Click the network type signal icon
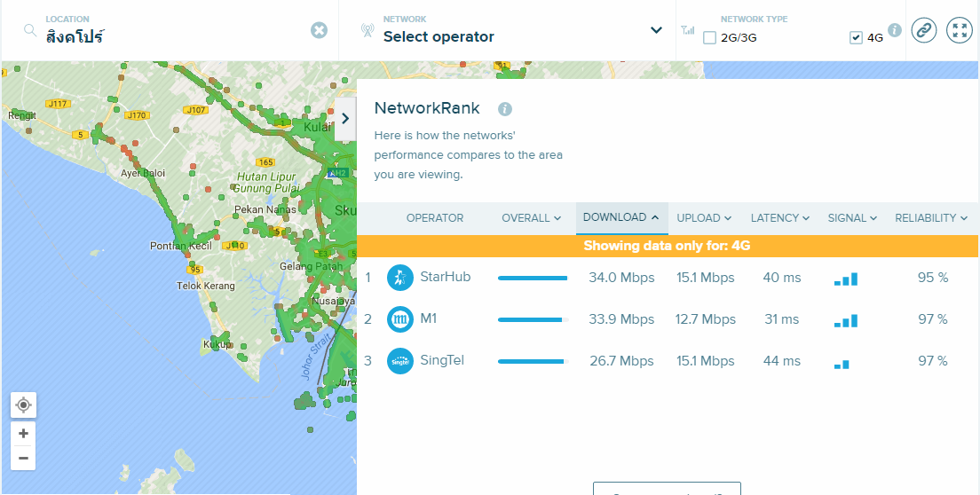 click(x=687, y=30)
